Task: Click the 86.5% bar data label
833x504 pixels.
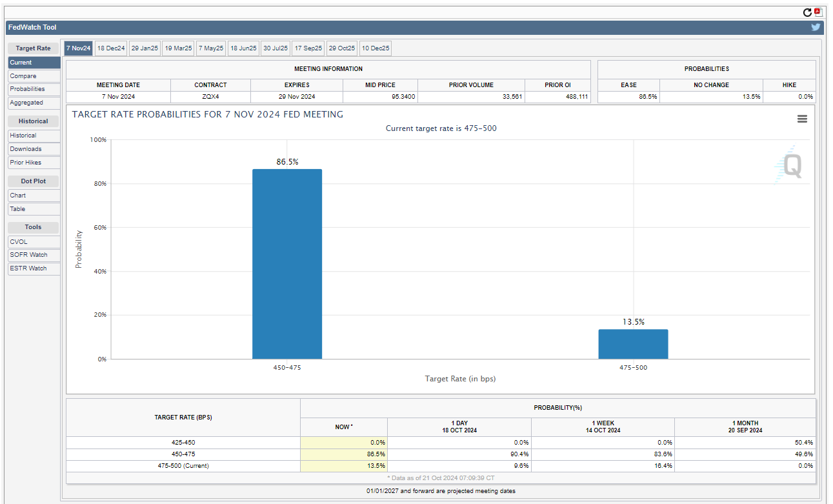Action: tap(287, 162)
